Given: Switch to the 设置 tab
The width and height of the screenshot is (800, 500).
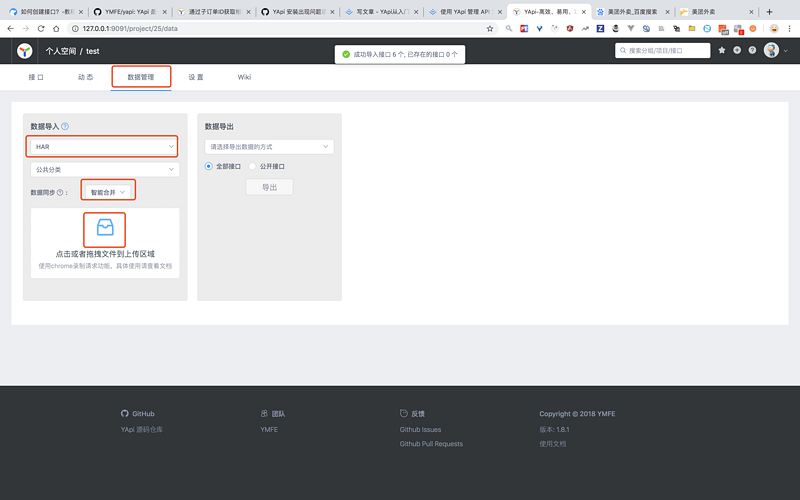Looking at the screenshot, I should (x=196, y=77).
